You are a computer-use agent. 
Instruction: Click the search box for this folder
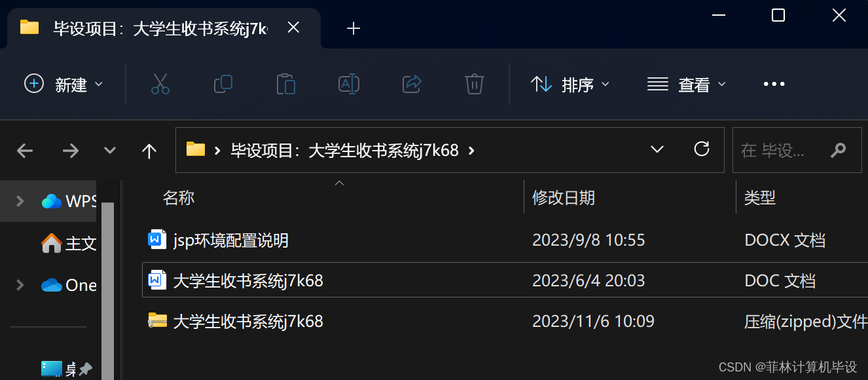click(x=797, y=150)
